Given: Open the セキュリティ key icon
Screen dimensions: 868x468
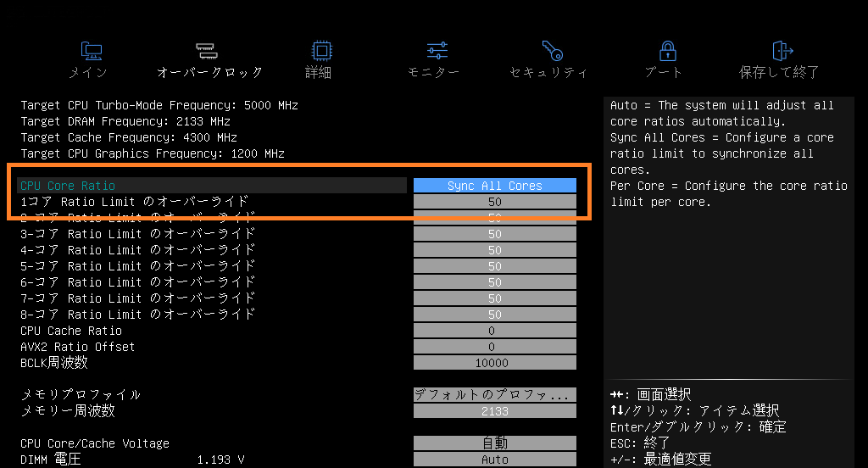Looking at the screenshot, I should (x=552, y=51).
